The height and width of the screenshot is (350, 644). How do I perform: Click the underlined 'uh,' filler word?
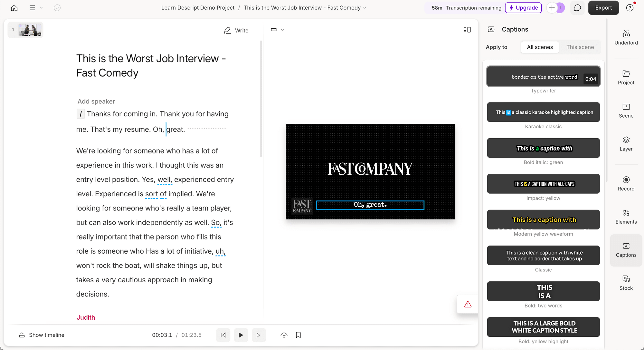[220, 251]
